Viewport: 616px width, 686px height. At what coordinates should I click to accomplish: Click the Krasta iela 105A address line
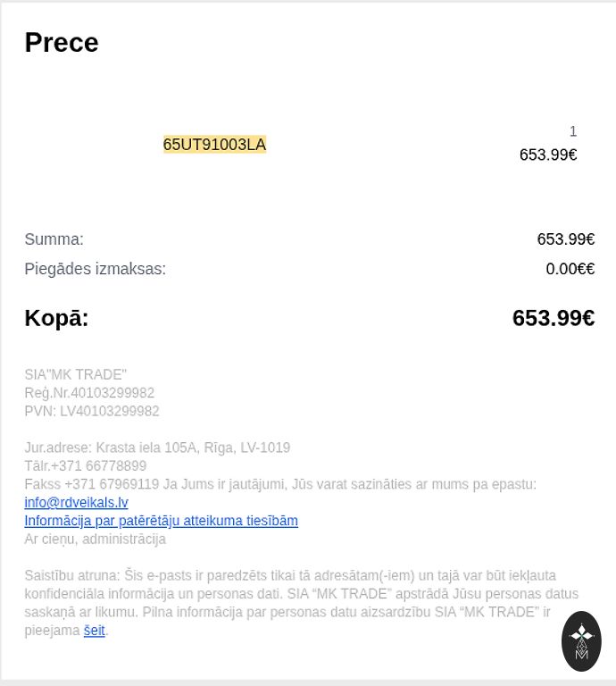157,448
